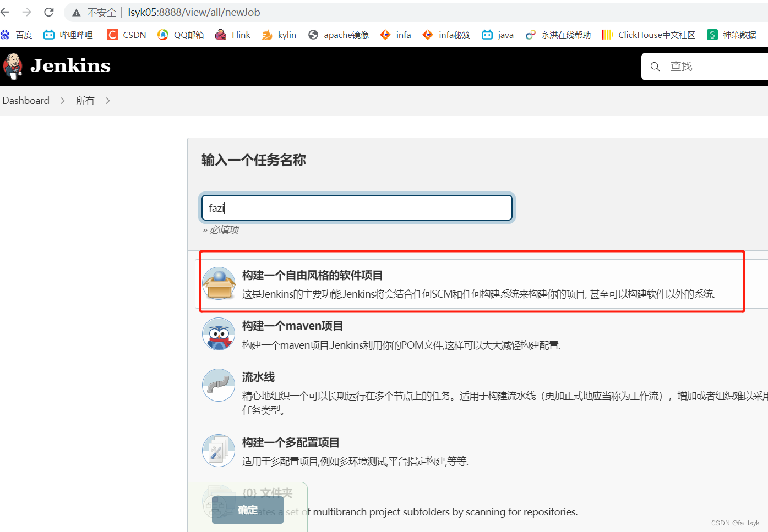Viewport: 768px width, 532px height.
Task: Open the java bookmark
Action: click(498, 35)
